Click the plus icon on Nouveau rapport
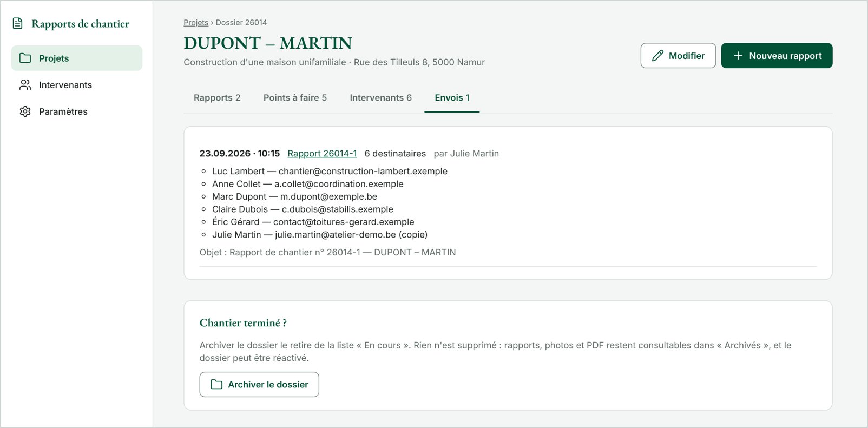The width and height of the screenshot is (868, 428). click(738, 56)
